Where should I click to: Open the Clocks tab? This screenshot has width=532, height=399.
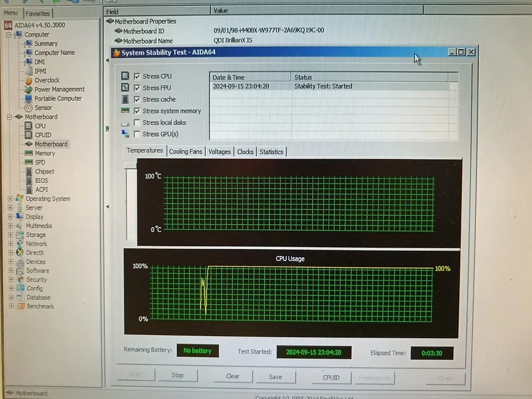click(x=245, y=151)
